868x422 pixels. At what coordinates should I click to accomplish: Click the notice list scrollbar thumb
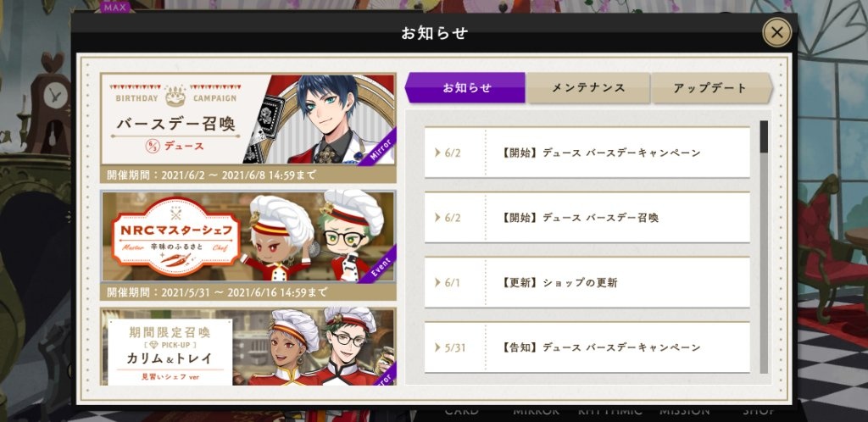764,136
